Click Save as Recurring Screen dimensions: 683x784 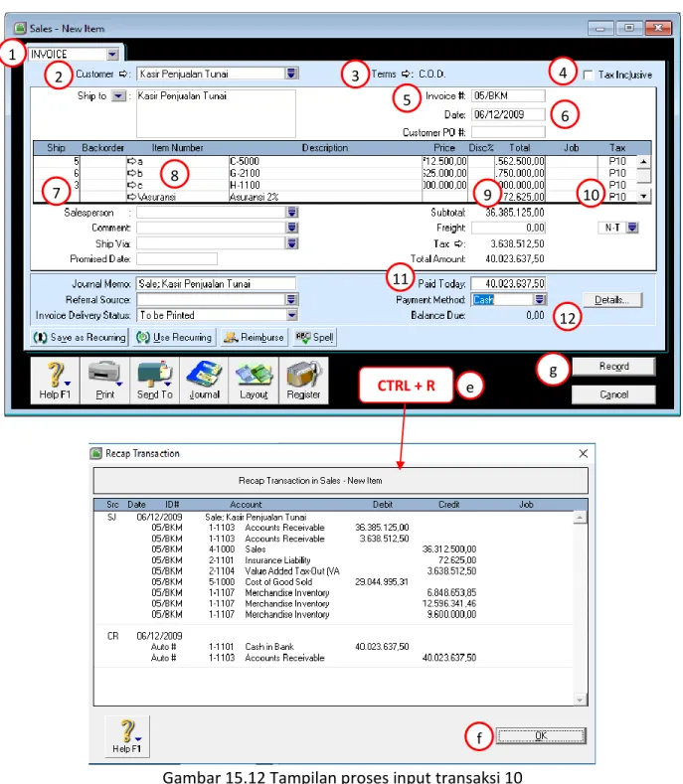coord(80,338)
